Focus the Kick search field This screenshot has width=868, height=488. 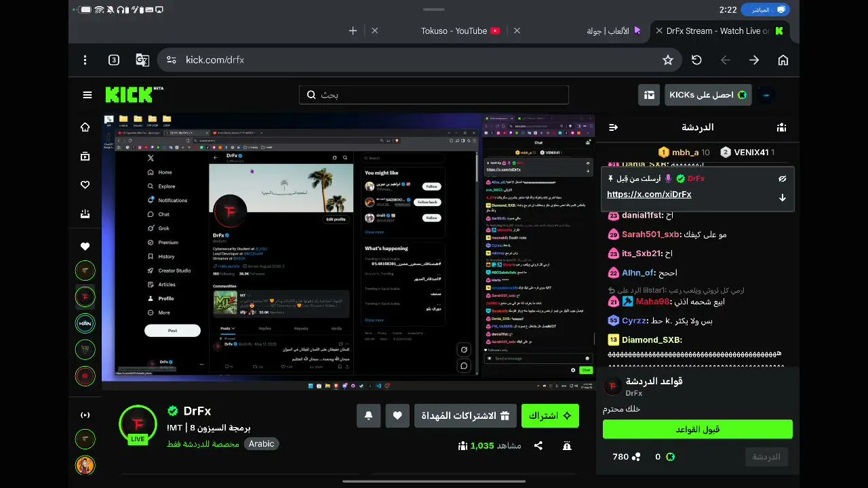(x=434, y=95)
